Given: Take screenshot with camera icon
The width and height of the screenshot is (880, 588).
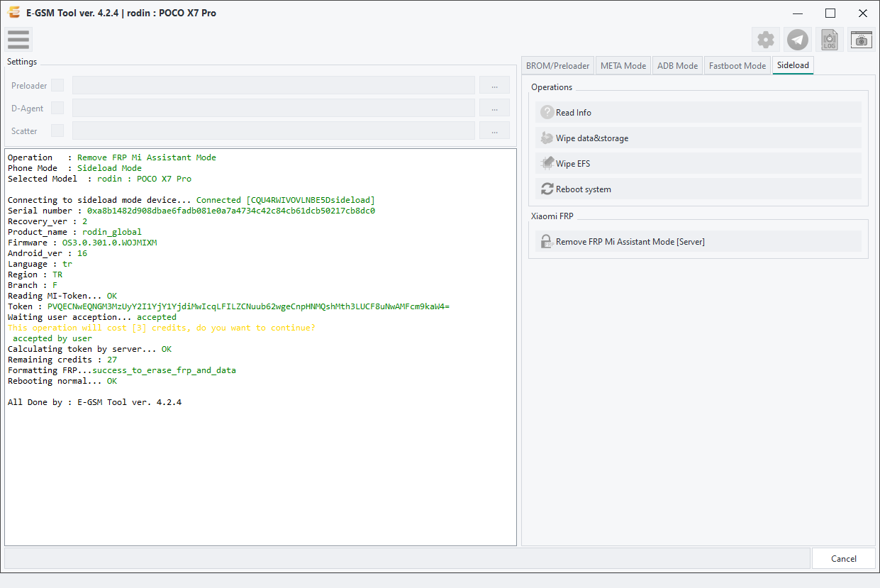Looking at the screenshot, I should pyautogui.click(x=862, y=40).
